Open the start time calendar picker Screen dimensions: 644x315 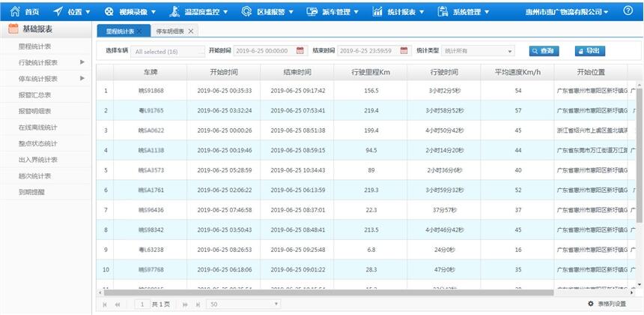click(x=300, y=50)
